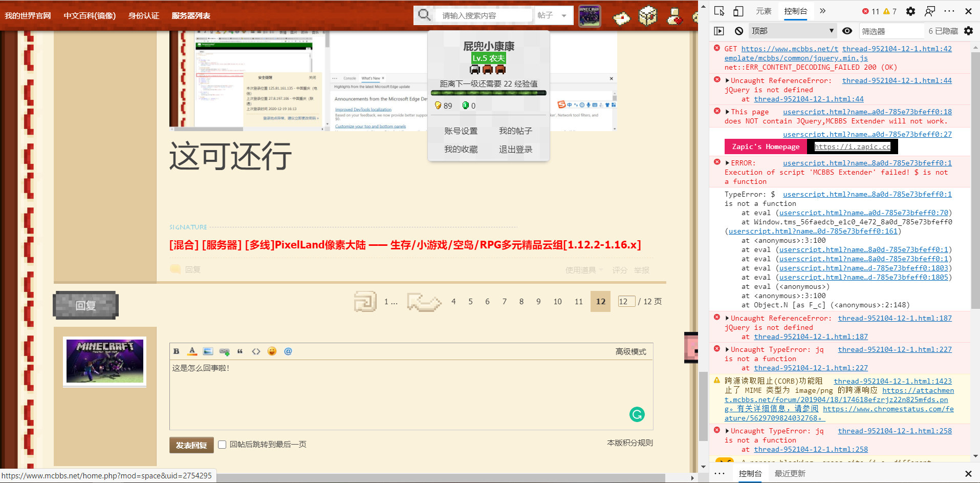The width and height of the screenshot is (980, 483).
Task: Open DevTools settings gear in top bar
Action: (x=910, y=11)
